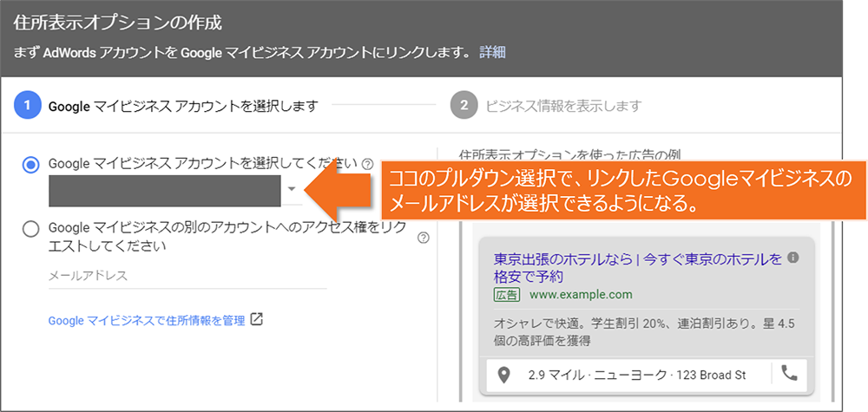Click the 広告 badge in the ad preview

[x=507, y=295]
